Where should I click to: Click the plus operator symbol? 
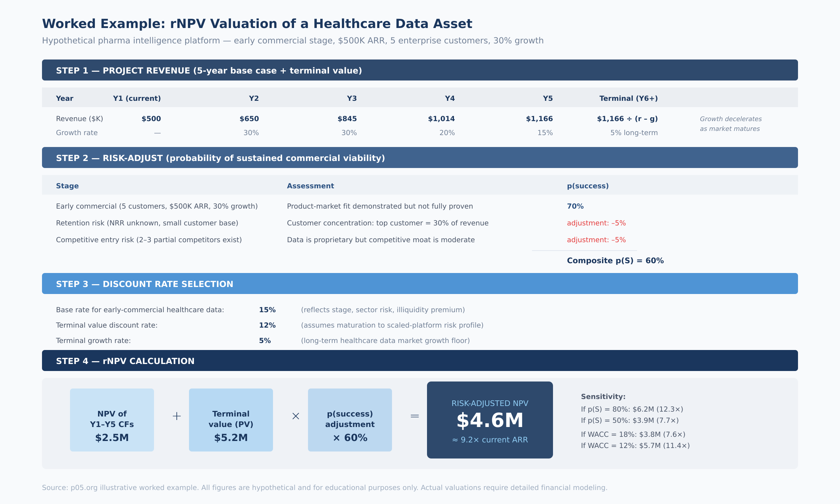click(x=177, y=416)
